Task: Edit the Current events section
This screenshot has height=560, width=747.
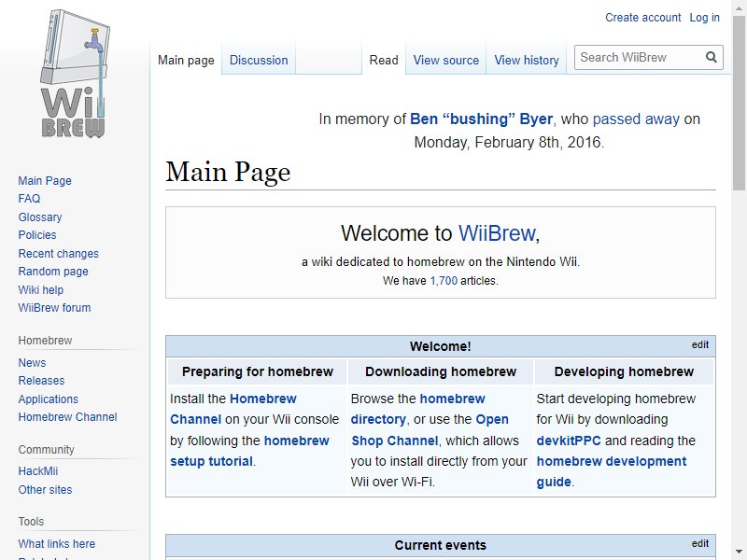Action: (x=699, y=543)
